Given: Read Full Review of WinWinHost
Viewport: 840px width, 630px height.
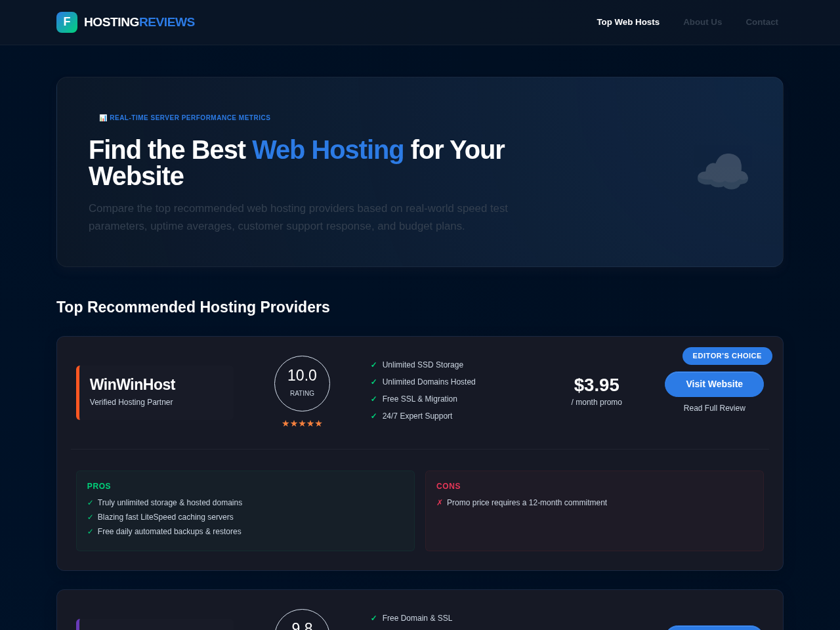Looking at the screenshot, I should tap(714, 408).
